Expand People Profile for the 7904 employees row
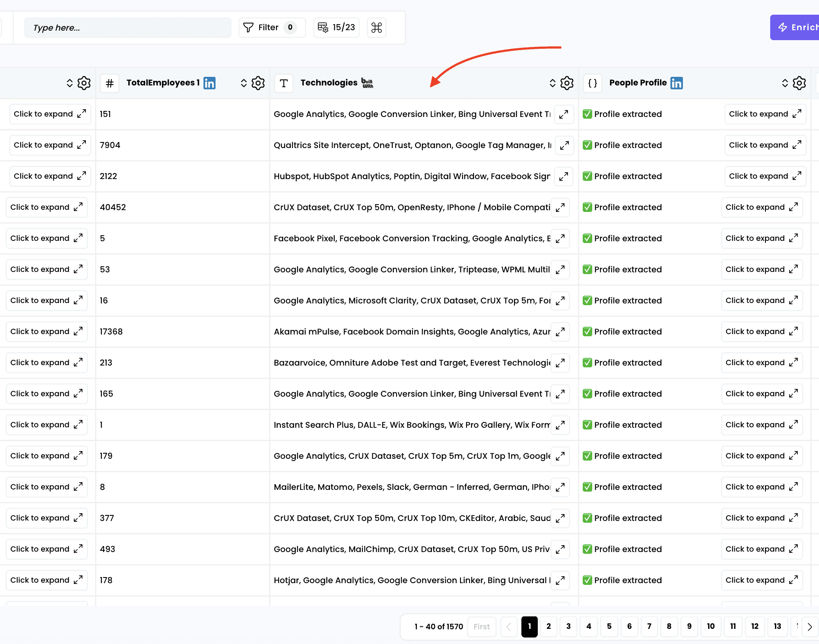This screenshot has height=644, width=819. pyautogui.click(x=765, y=145)
